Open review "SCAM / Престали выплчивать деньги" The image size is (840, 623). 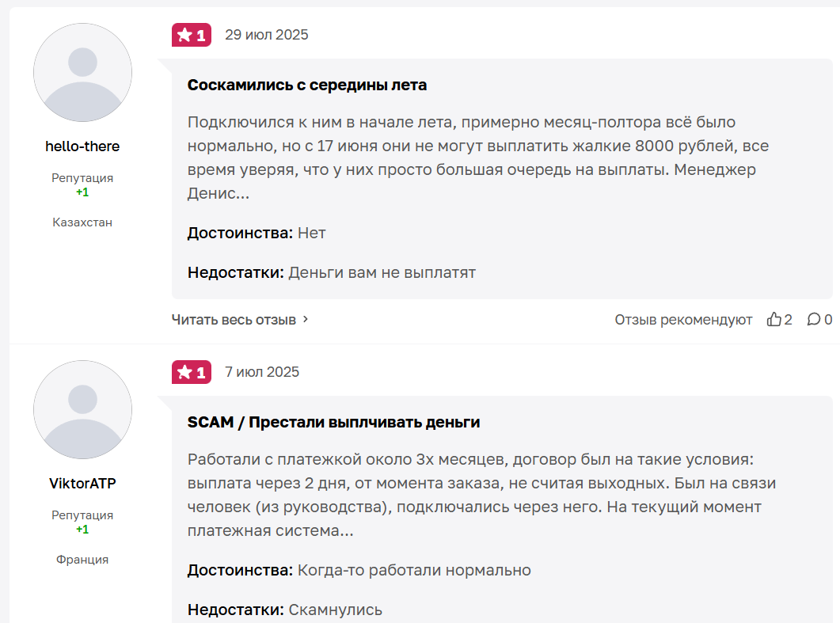coord(333,423)
